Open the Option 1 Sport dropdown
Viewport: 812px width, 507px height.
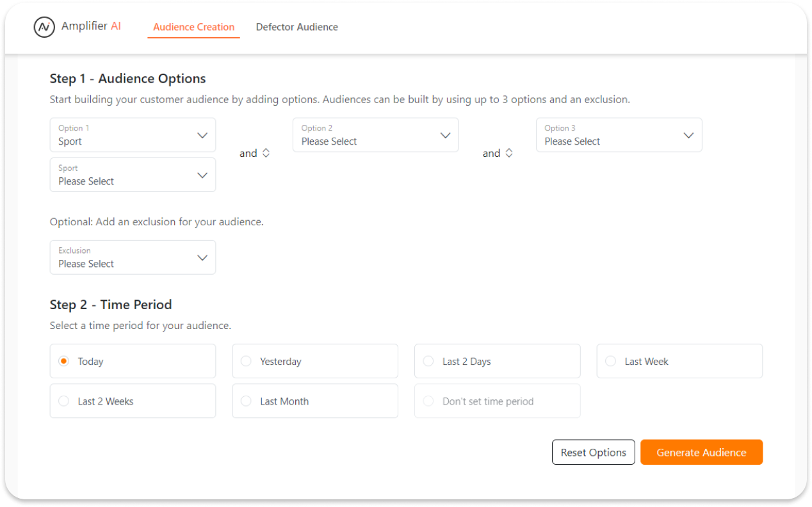pyautogui.click(x=133, y=135)
